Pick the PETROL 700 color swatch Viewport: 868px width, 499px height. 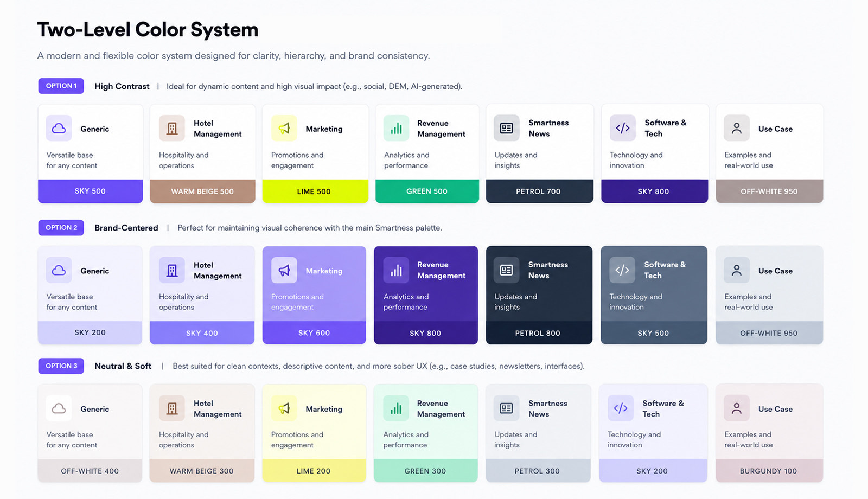540,191
